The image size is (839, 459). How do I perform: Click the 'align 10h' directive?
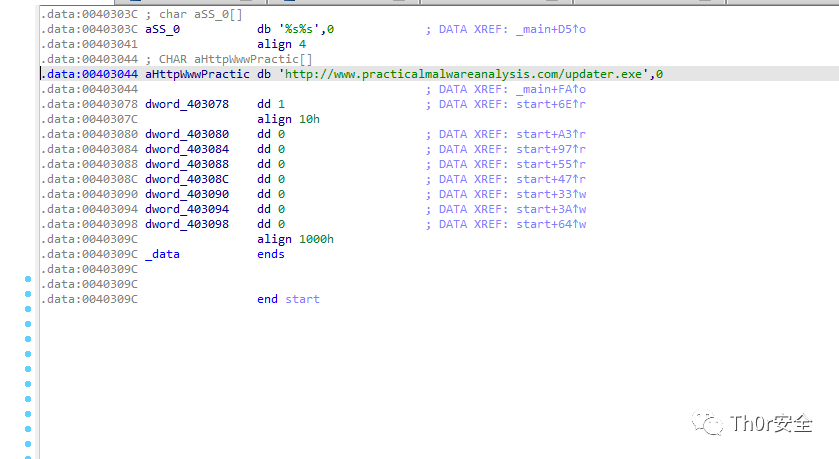pos(288,119)
